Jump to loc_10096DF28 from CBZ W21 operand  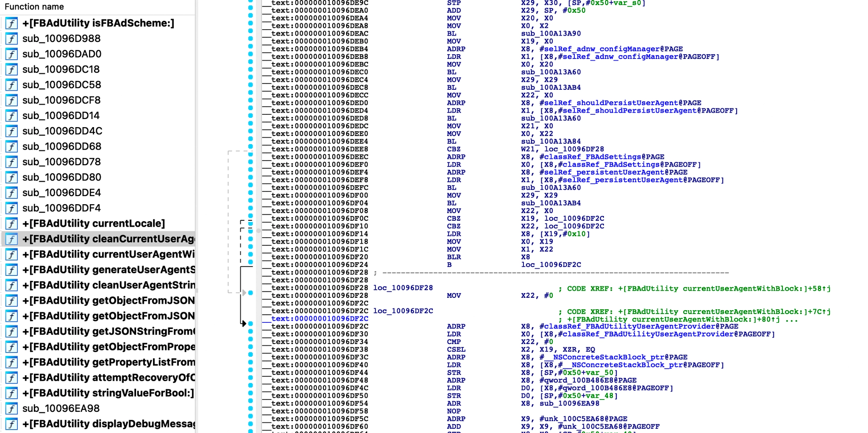click(574, 149)
